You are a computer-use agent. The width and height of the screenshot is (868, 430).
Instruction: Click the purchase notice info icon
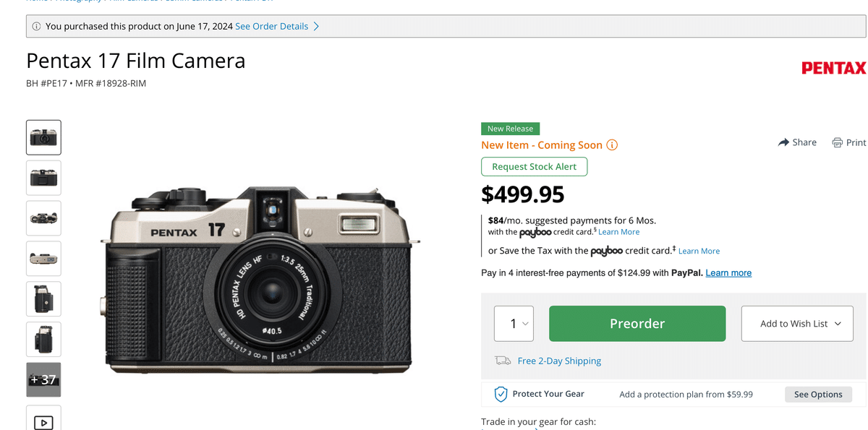[x=36, y=26]
